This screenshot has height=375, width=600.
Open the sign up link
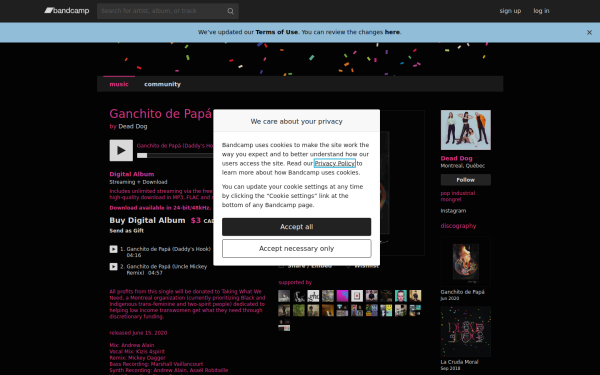click(510, 11)
